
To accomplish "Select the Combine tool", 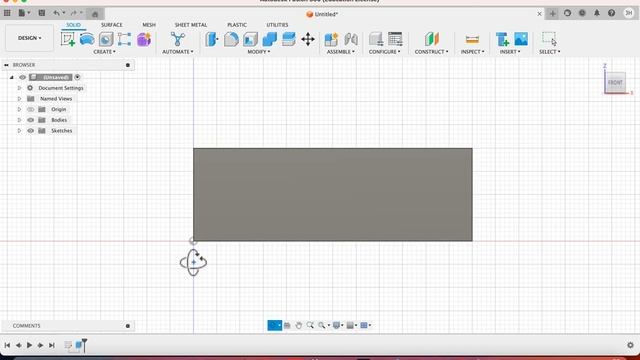I will (x=269, y=39).
